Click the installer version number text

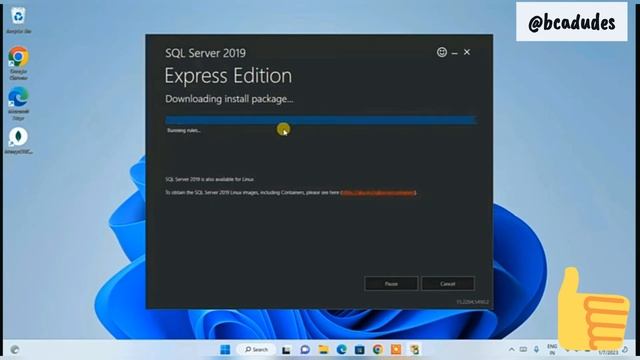point(472,302)
